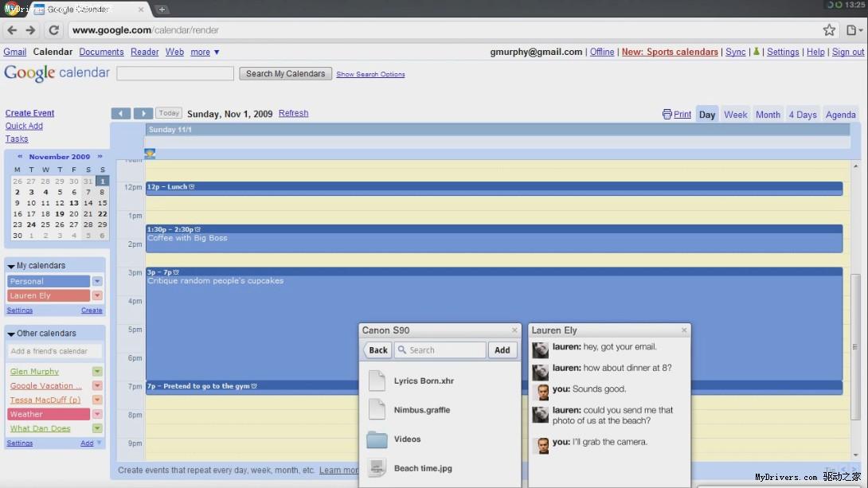Click the green labs flask icon
This screenshot has width=868, height=488.
tap(757, 52)
